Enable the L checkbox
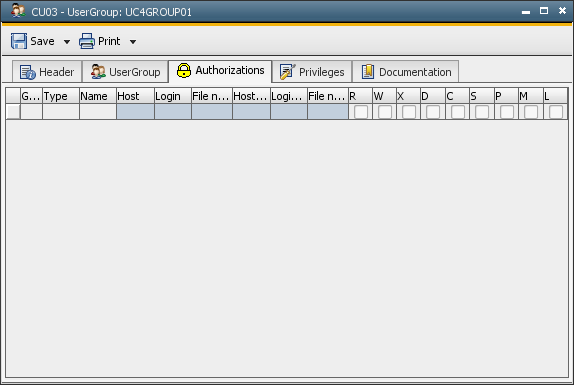The width and height of the screenshot is (574, 385). [x=556, y=112]
